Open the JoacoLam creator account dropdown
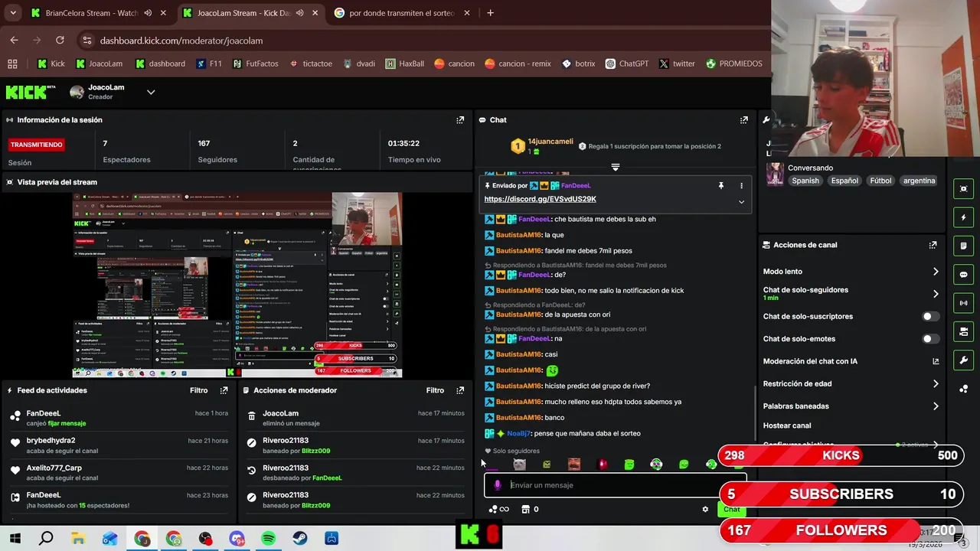This screenshot has width=980, height=551. pos(151,93)
